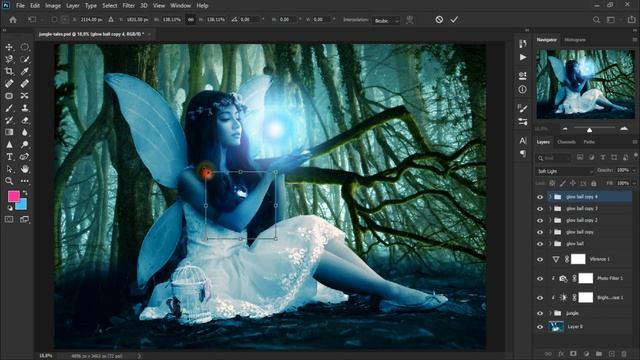Hide the glow ball copy 2 layer
Viewport: 640px width, 360px height.
pos(540,220)
